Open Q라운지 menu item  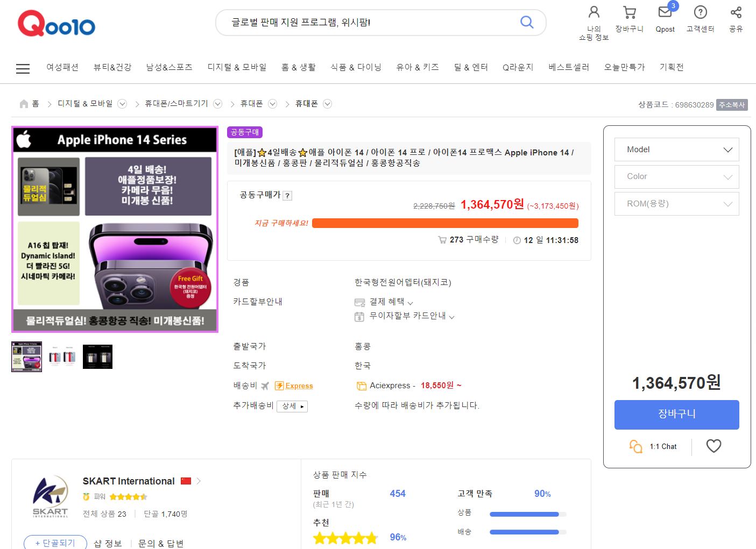pyautogui.click(x=518, y=67)
